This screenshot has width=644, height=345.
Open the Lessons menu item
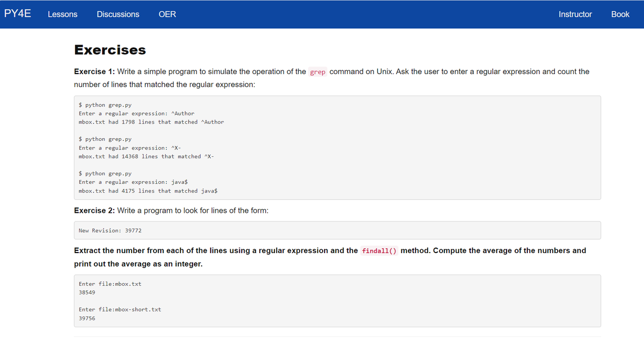[x=62, y=15]
